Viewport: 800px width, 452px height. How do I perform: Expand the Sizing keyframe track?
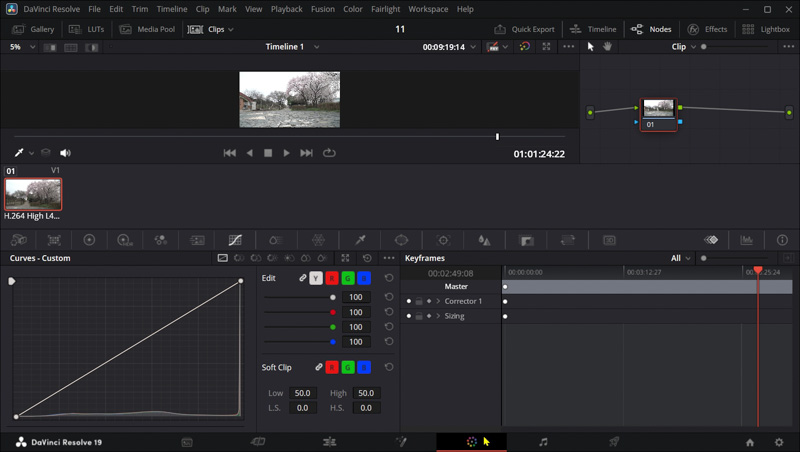point(438,316)
